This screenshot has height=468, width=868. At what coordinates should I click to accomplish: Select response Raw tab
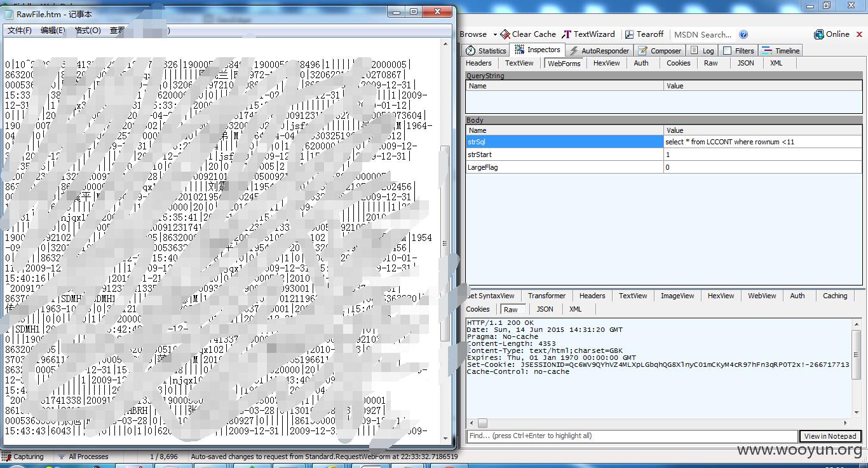click(511, 309)
